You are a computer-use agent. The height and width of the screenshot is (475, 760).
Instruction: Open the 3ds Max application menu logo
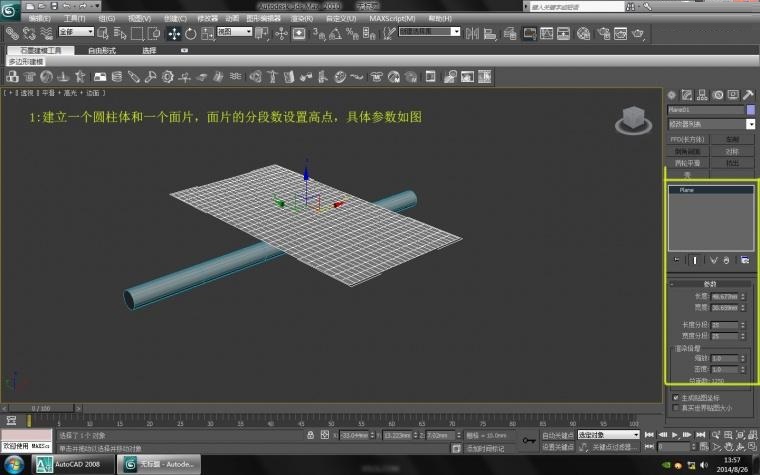[9, 10]
